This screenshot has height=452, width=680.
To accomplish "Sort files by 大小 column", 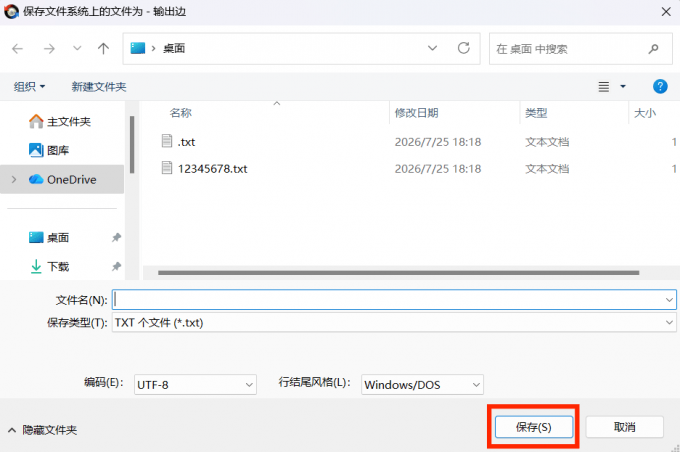I will click(x=645, y=113).
